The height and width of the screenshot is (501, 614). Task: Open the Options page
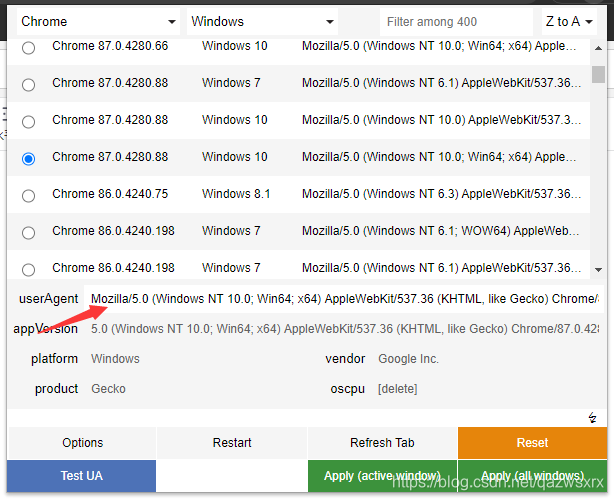pos(82,443)
